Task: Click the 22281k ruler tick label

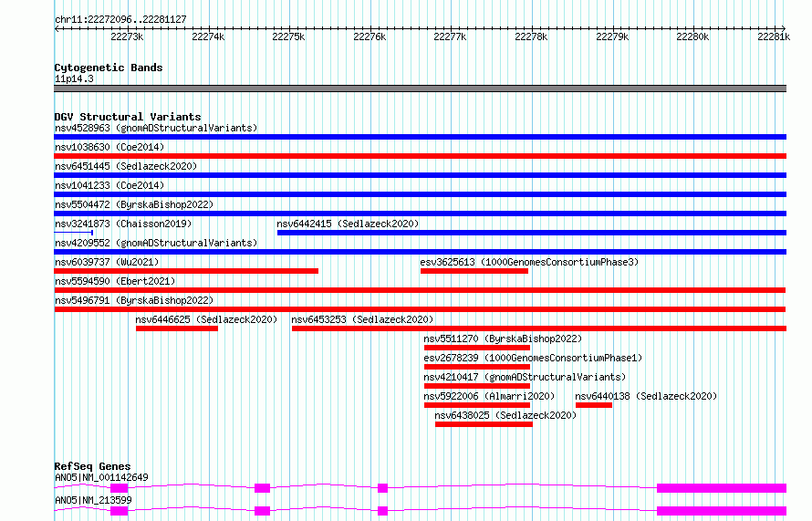Action: (x=774, y=36)
